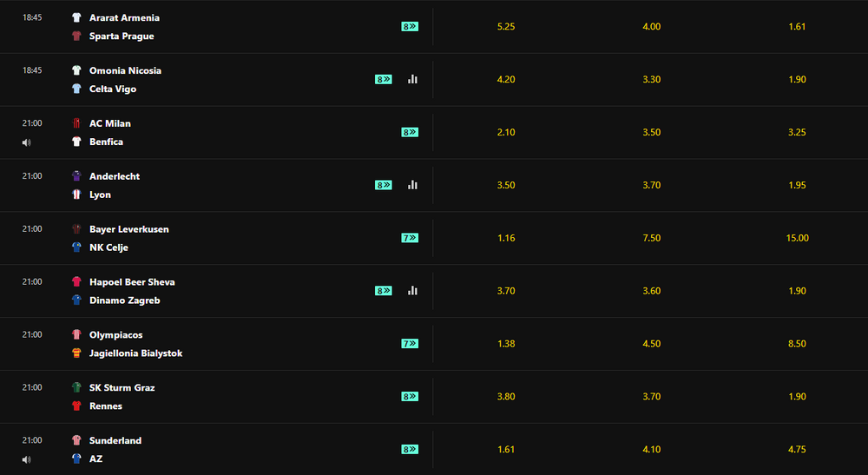Click the speaker icon under AC Milan time
This screenshot has width=868, height=475.
pyautogui.click(x=27, y=142)
